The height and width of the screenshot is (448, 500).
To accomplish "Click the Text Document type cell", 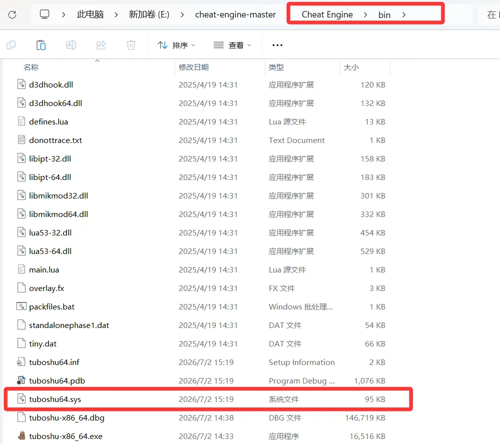I will coord(297,140).
